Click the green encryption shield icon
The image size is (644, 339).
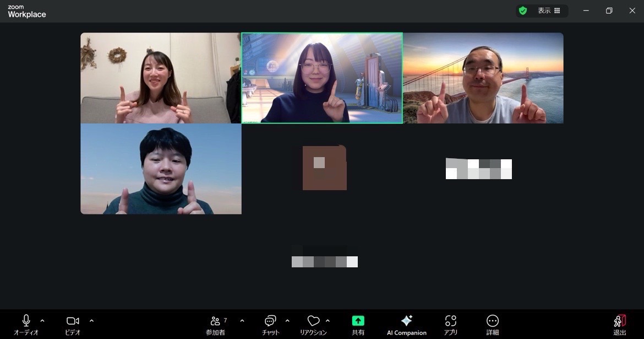click(523, 10)
